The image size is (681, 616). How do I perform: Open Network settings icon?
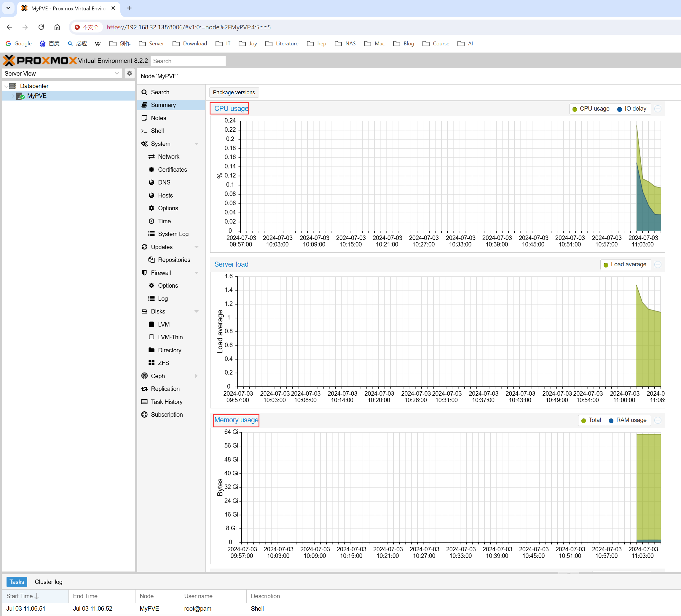(151, 157)
